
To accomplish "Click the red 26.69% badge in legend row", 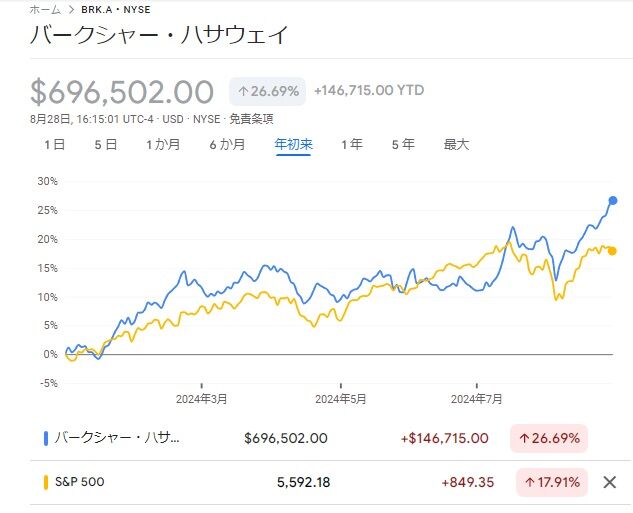I will tap(551, 438).
